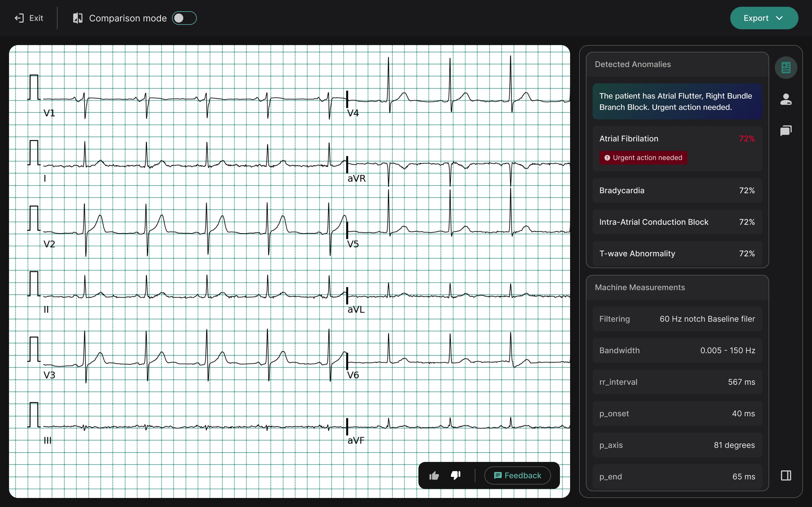Open the conversations panel icon
Viewport: 812px width, 507px height.
786,130
